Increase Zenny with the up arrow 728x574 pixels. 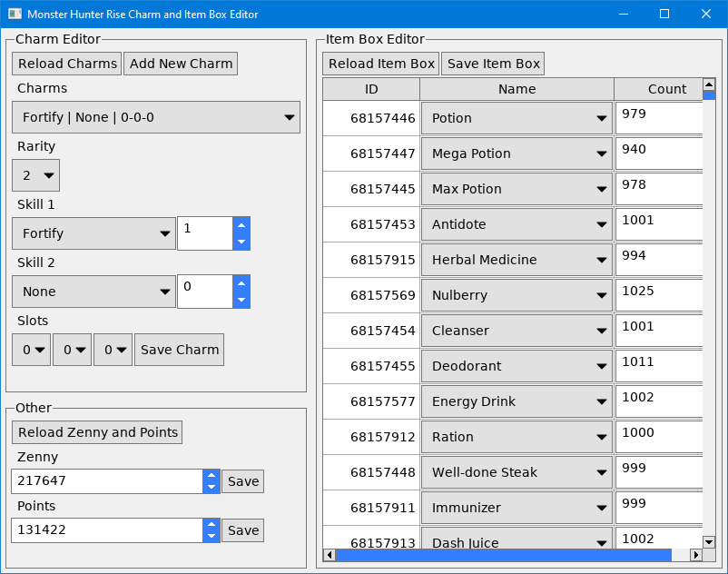pos(212,475)
